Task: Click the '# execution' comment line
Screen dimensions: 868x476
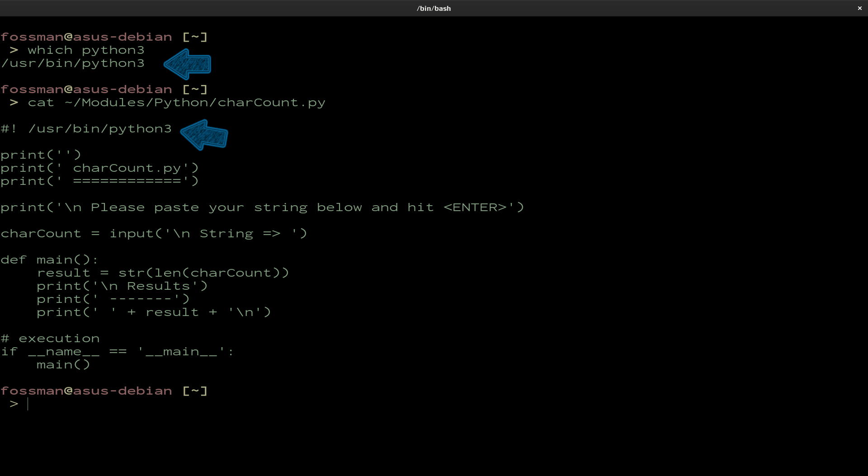Action: pyautogui.click(x=50, y=339)
